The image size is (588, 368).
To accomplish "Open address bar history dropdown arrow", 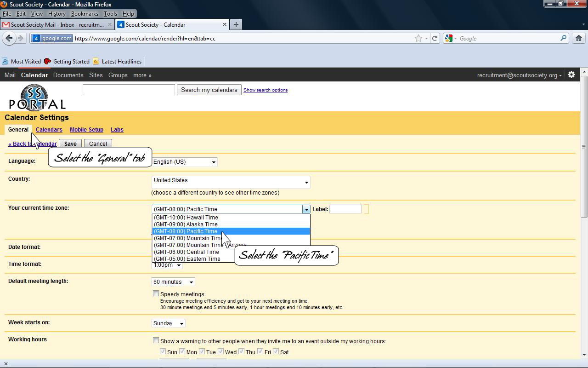I will click(426, 38).
